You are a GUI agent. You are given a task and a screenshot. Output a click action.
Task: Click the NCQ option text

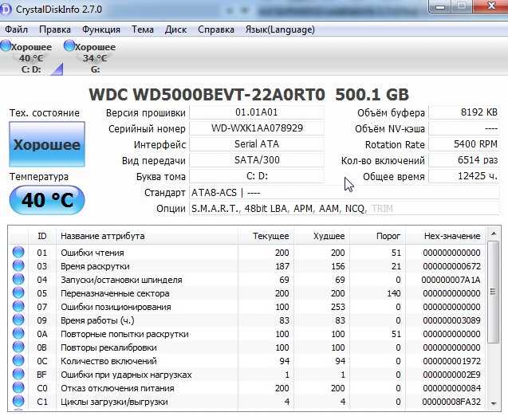pos(356,209)
